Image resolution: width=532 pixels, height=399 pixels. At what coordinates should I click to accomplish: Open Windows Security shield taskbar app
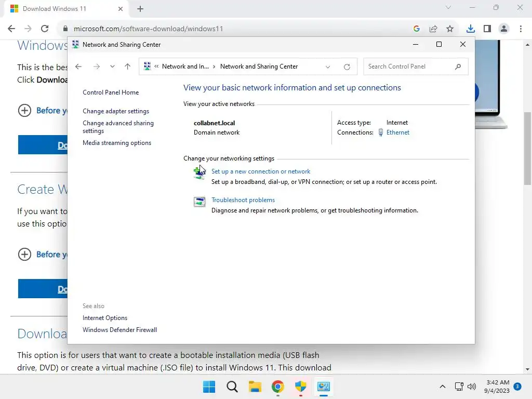point(301,387)
